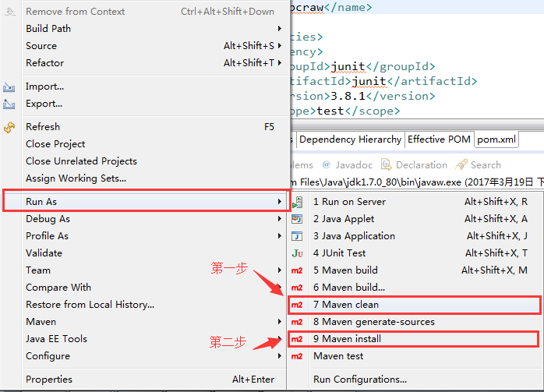Image resolution: width=544 pixels, height=392 pixels.
Task: Open the Search view tab
Action: pyautogui.click(x=478, y=164)
